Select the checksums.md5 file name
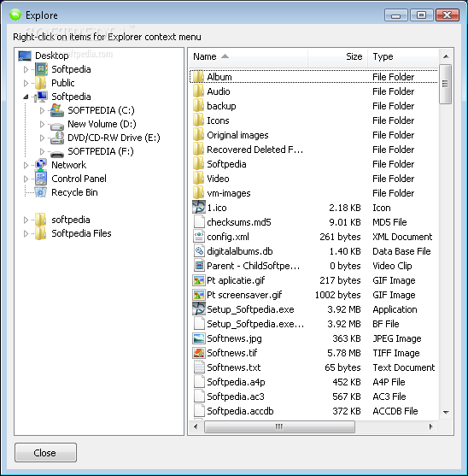Screen dimensions: 468x476 tap(239, 222)
